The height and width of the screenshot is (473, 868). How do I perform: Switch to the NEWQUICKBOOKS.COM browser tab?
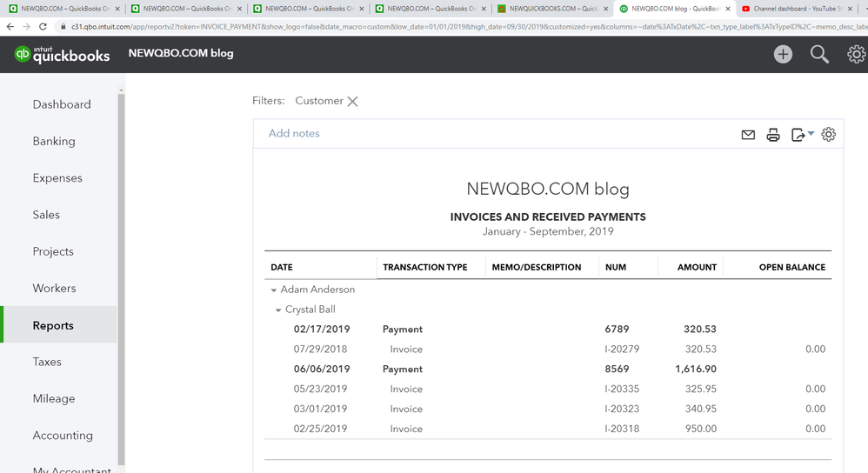[551, 9]
